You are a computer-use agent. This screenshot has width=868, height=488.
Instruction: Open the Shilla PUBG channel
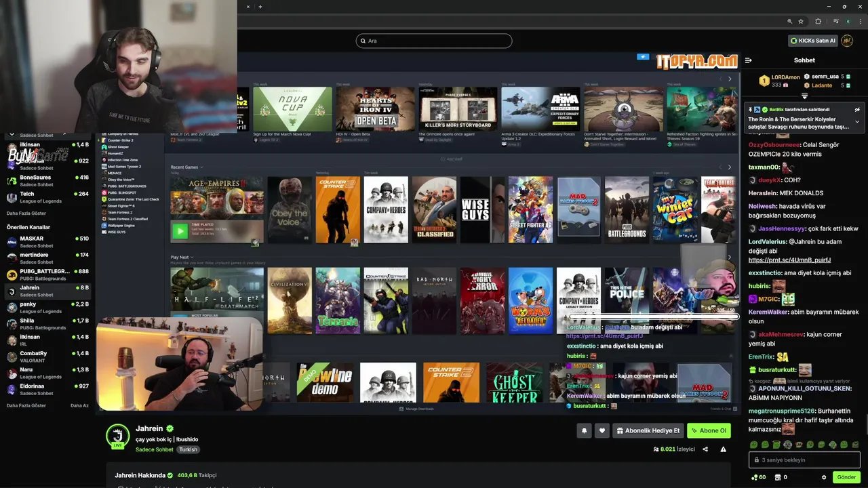47,324
